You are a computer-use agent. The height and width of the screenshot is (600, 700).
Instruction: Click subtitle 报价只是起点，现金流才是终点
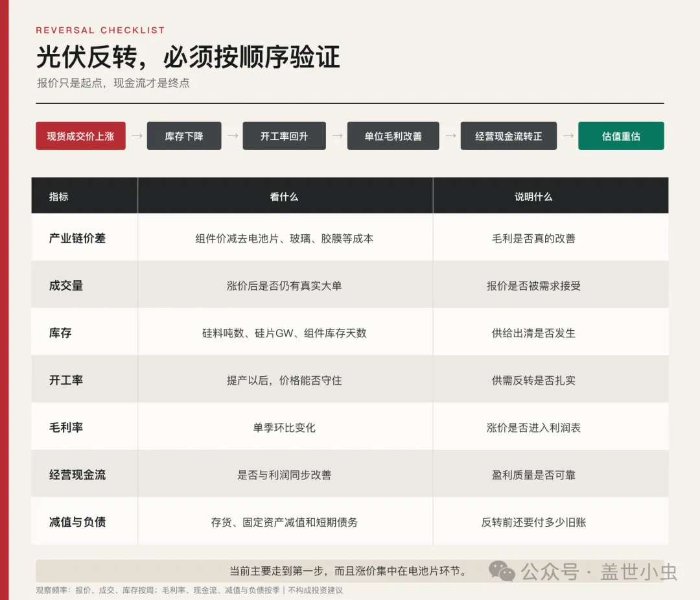tap(113, 83)
